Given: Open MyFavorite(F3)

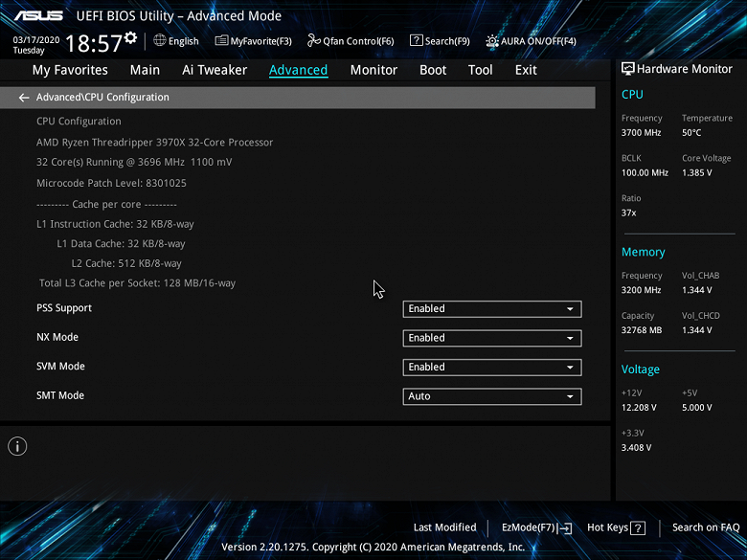Looking at the screenshot, I should tap(254, 41).
